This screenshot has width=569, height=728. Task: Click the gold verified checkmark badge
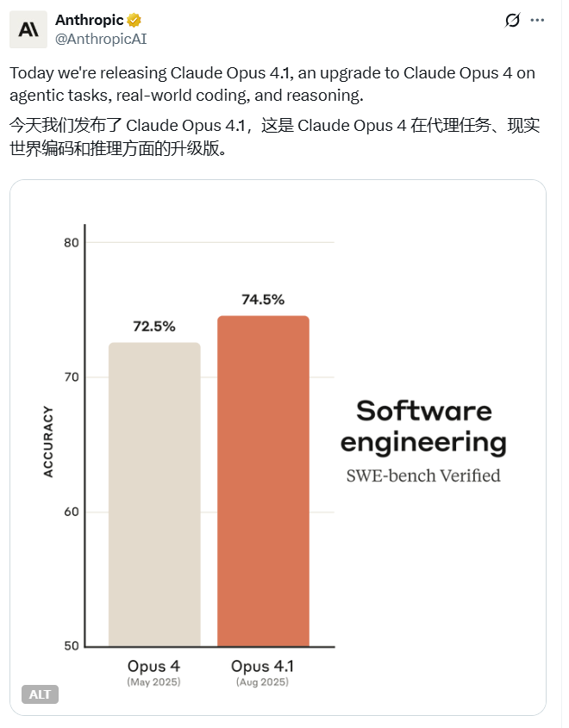point(134,19)
